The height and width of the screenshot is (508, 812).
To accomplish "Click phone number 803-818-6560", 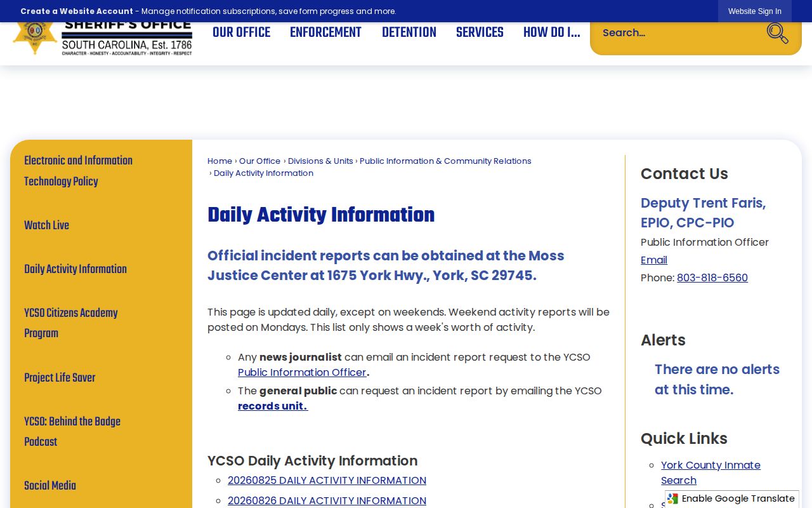I will tap(712, 278).
